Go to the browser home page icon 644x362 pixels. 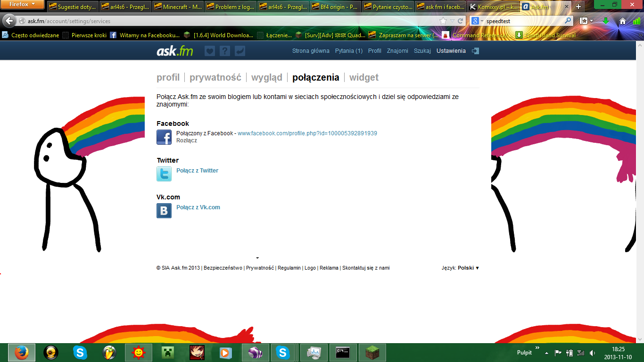point(622,21)
